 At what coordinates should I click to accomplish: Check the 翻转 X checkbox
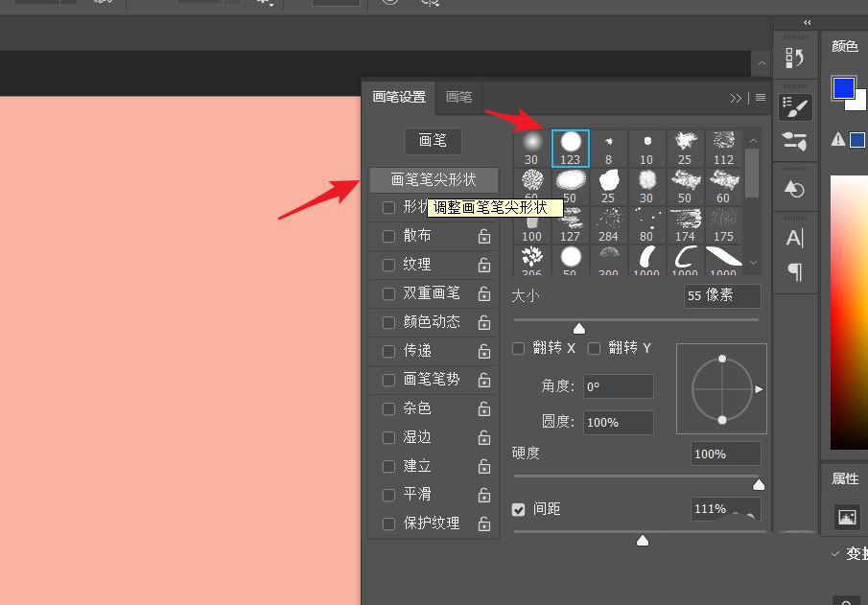click(x=518, y=348)
